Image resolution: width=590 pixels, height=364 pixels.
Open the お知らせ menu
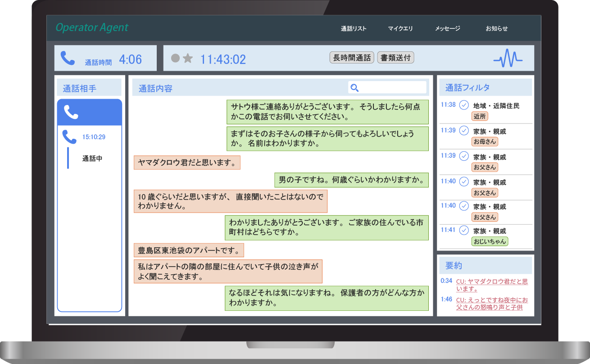click(x=496, y=29)
